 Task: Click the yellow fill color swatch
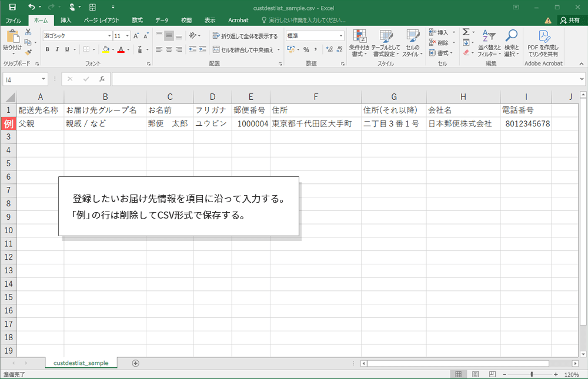pyautogui.click(x=106, y=50)
